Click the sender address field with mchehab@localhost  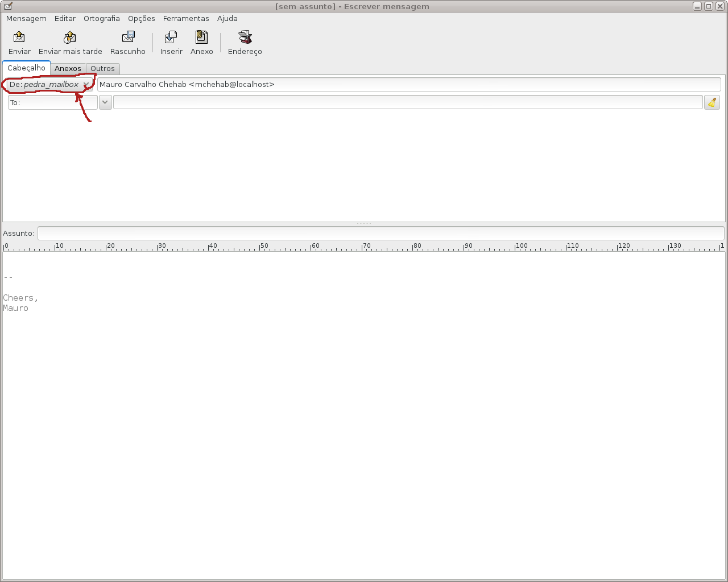coord(408,85)
